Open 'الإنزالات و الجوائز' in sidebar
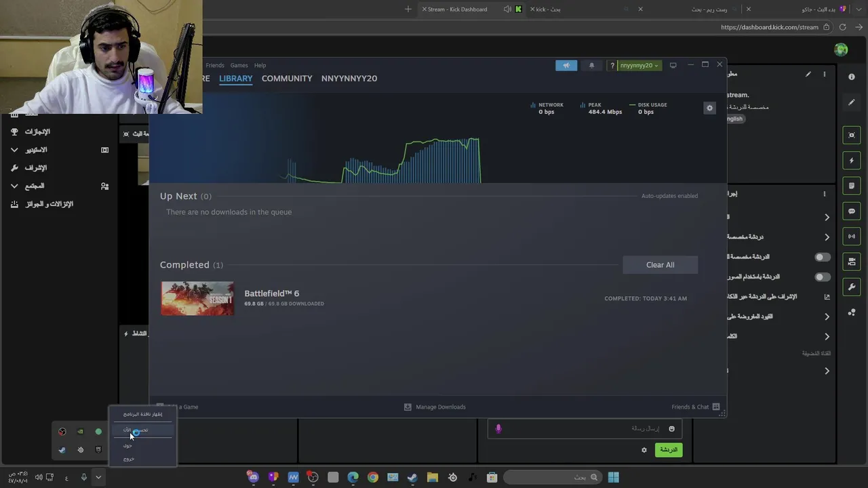The image size is (868, 488). pos(49,204)
